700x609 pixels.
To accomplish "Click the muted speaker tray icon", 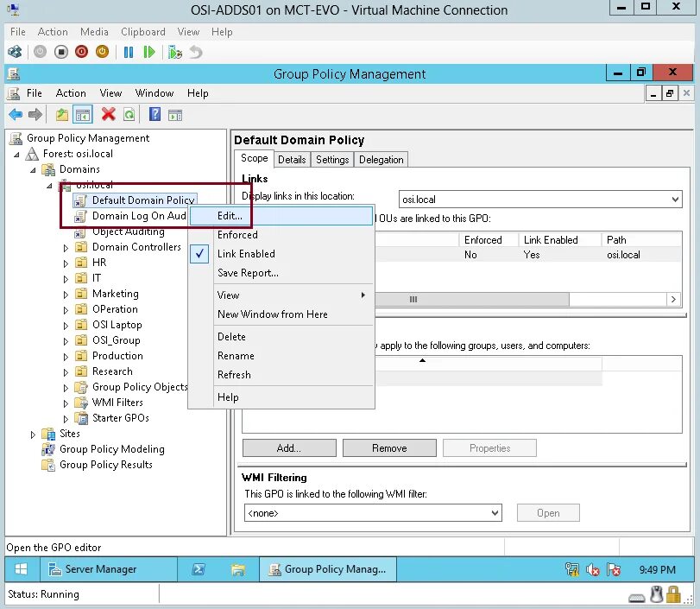I will (x=593, y=569).
